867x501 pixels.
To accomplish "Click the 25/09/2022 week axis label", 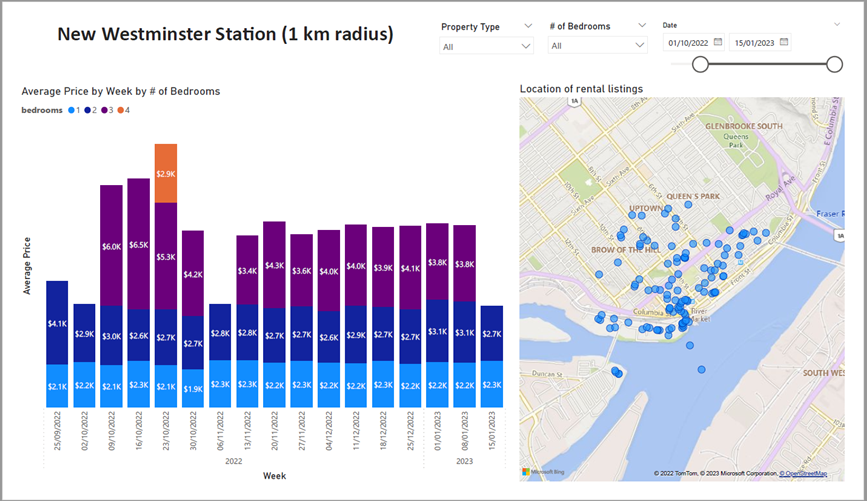I will [57, 431].
